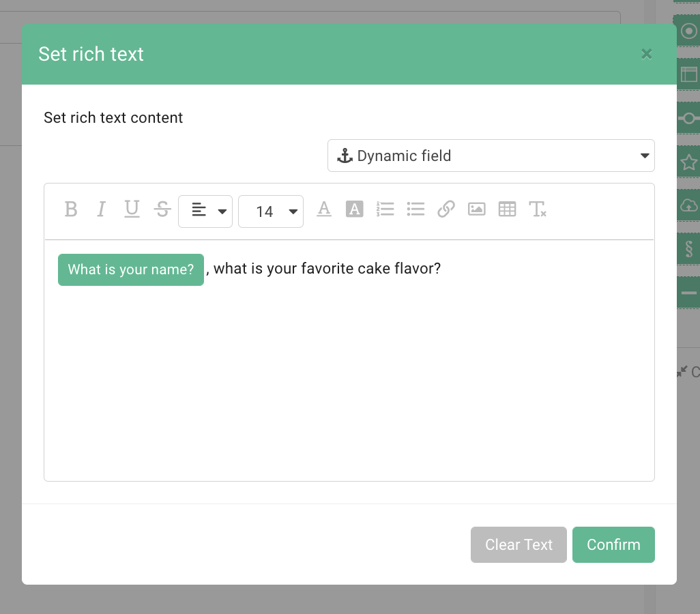
Task: Toggle strikethrough formatting
Action: click(x=162, y=209)
